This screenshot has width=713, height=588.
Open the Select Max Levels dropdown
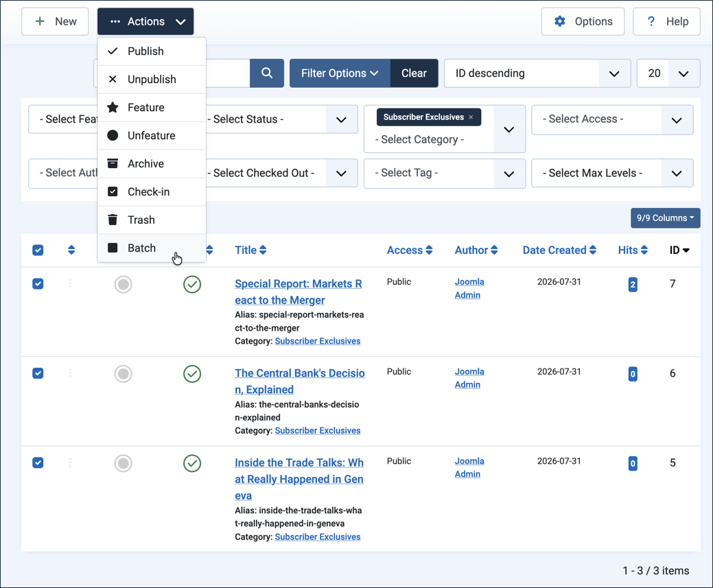pyautogui.click(x=612, y=174)
